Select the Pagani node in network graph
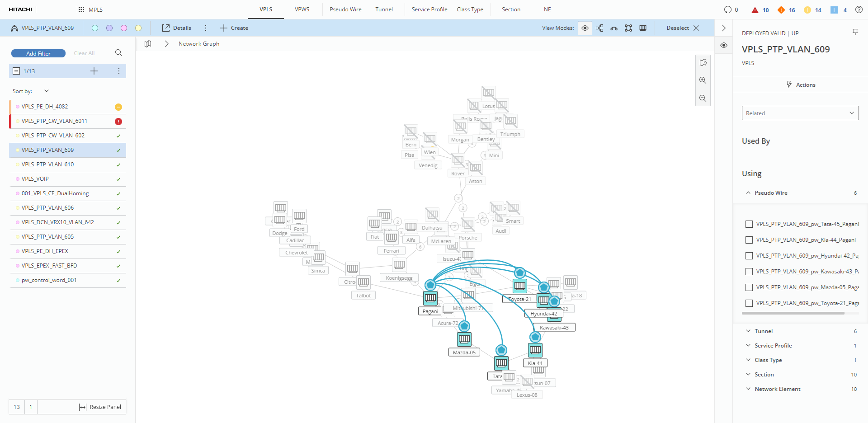Screen dimensions: 868x423 pos(430,298)
